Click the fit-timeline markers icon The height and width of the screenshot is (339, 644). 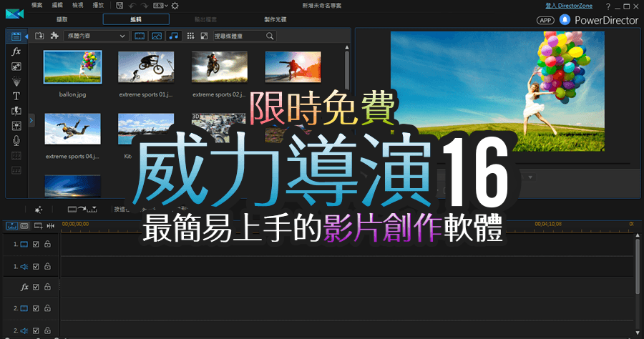51,226
